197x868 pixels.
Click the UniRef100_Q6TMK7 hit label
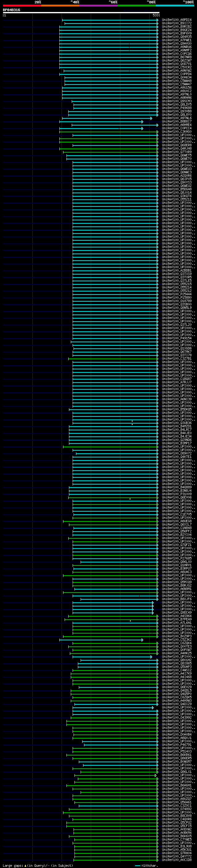[176, 352]
